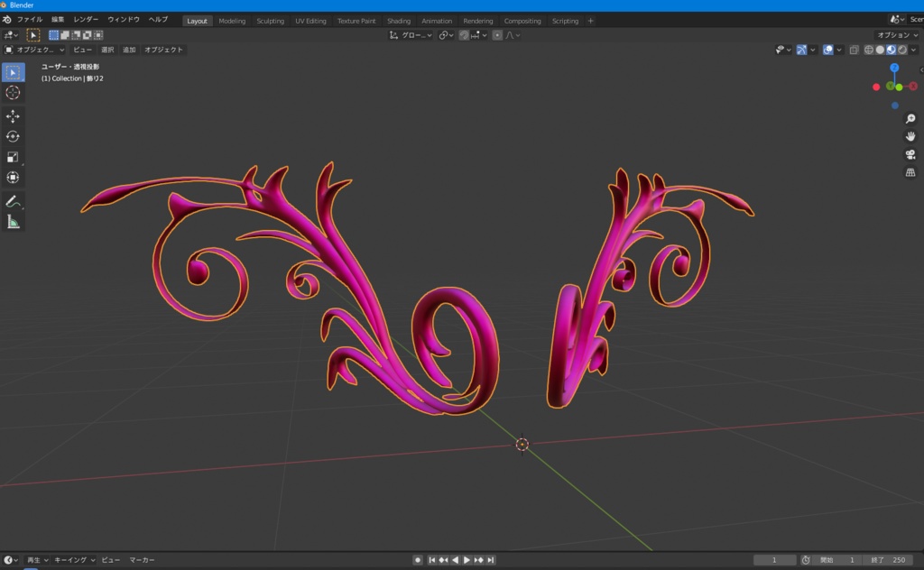Choose the Move tool
924x570 pixels.
tap(13, 116)
